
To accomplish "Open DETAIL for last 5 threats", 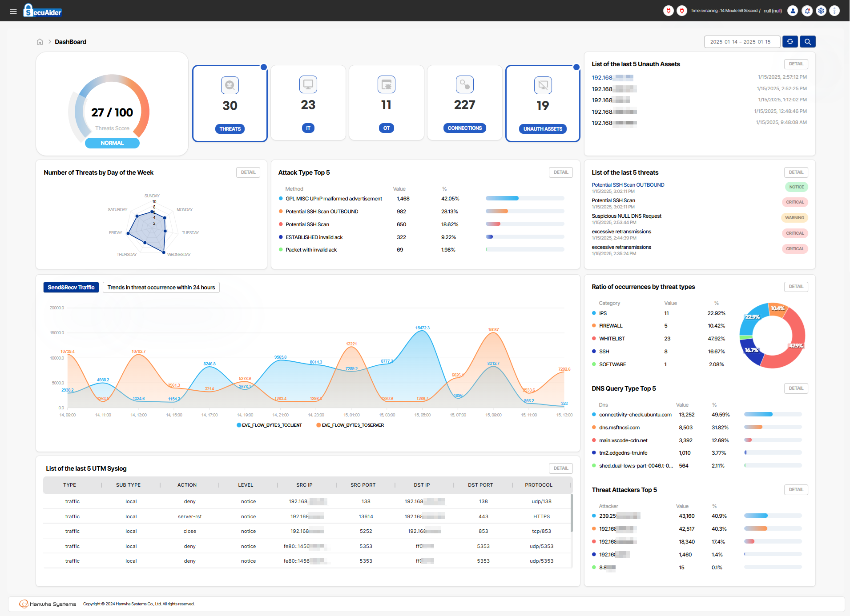I will pos(796,172).
